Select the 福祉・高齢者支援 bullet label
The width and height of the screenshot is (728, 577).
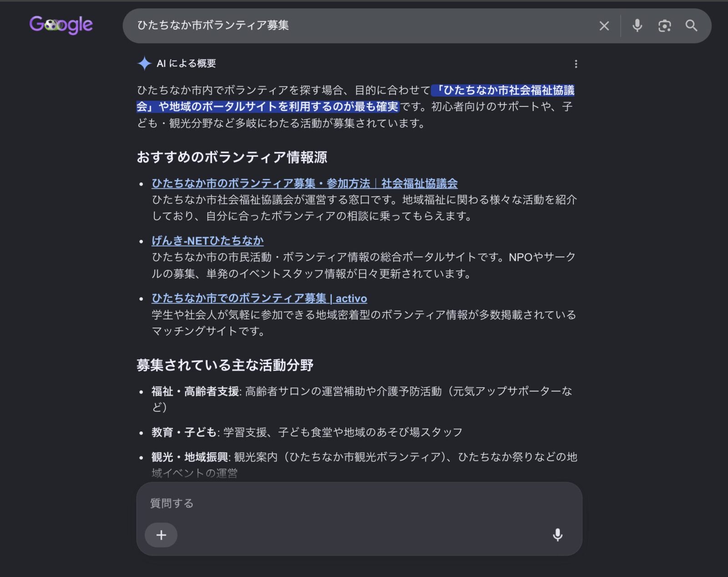pyautogui.click(x=195, y=391)
